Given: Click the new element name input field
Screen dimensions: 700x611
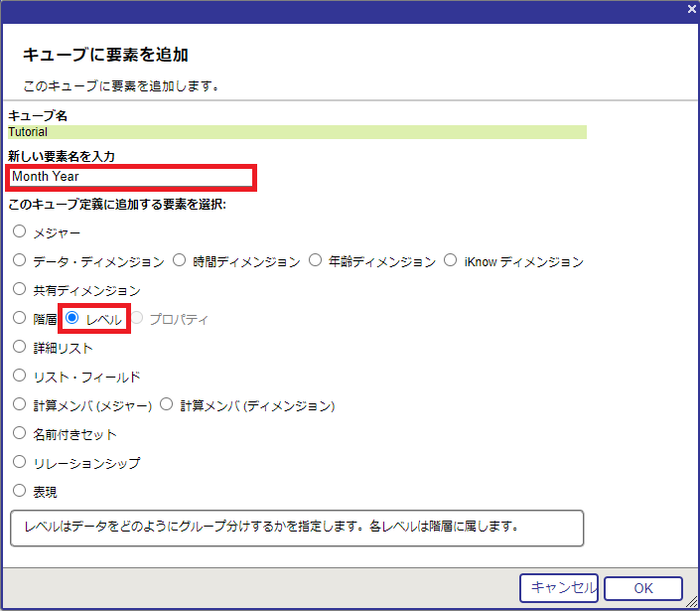Looking at the screenshot, I should pyautogui.click(x=131, y=177).
